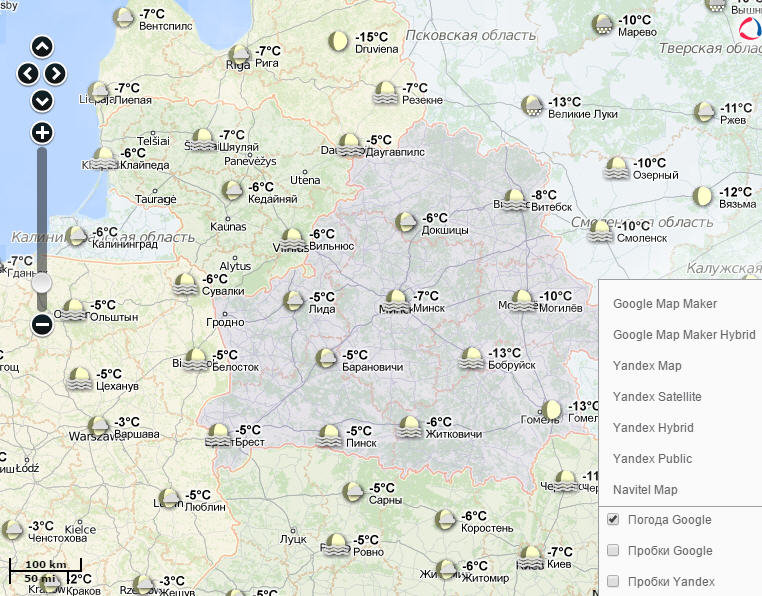Enable the Пробки Google checkbox
762x596 pixels.
(613, 551)
